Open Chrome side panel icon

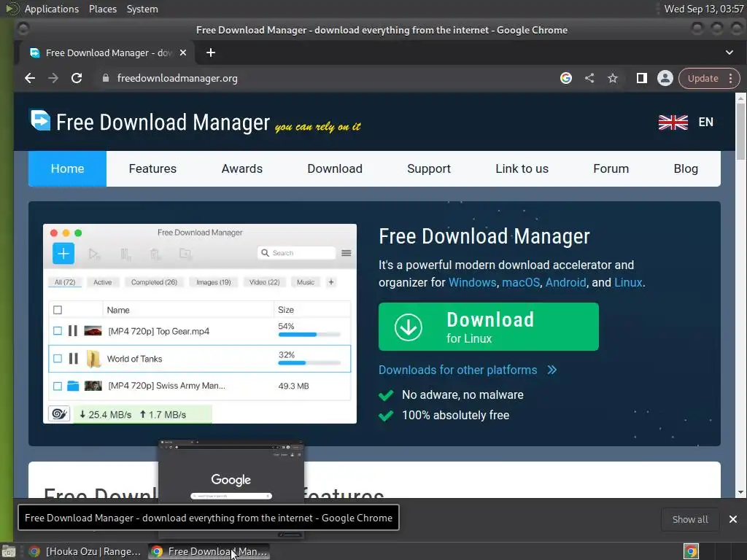click(642, 78)
